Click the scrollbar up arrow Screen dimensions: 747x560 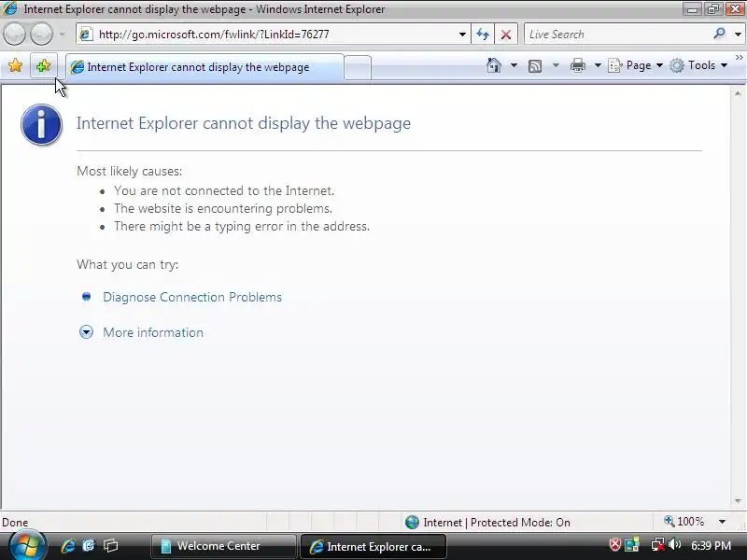coord(738,94)
